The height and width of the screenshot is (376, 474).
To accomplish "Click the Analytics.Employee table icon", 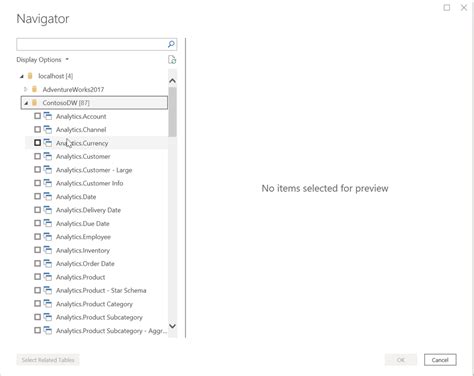I will coord(48,237).
